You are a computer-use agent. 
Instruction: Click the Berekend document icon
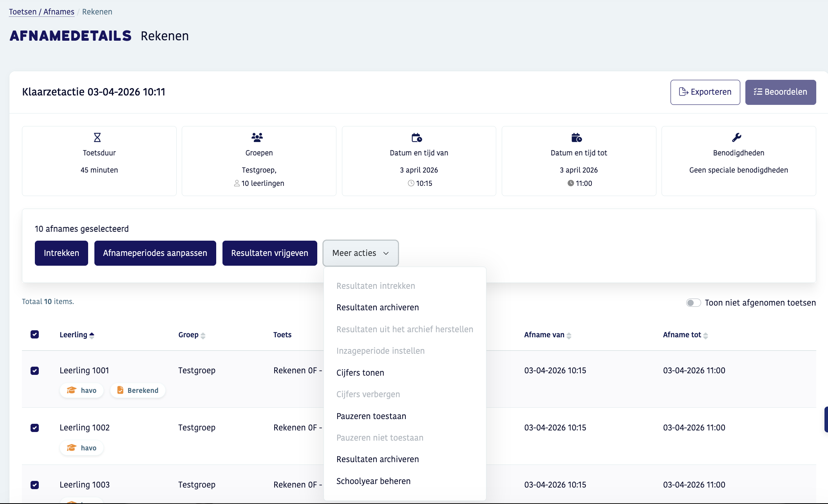coord(120,390)
